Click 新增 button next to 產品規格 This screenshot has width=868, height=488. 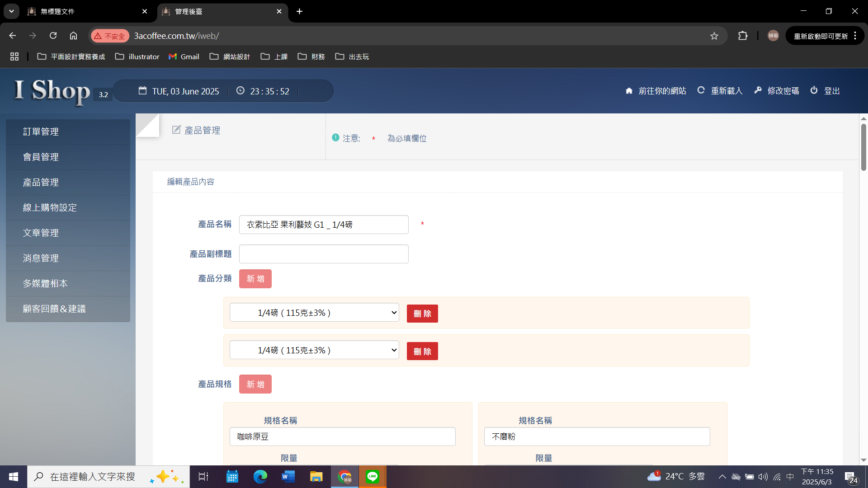click(x=255, y=385)
